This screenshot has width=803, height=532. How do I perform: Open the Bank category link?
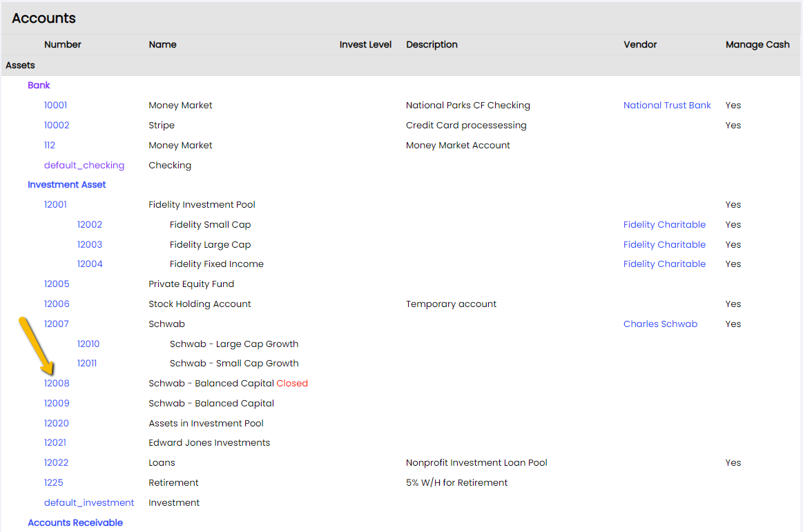(39, 85)
